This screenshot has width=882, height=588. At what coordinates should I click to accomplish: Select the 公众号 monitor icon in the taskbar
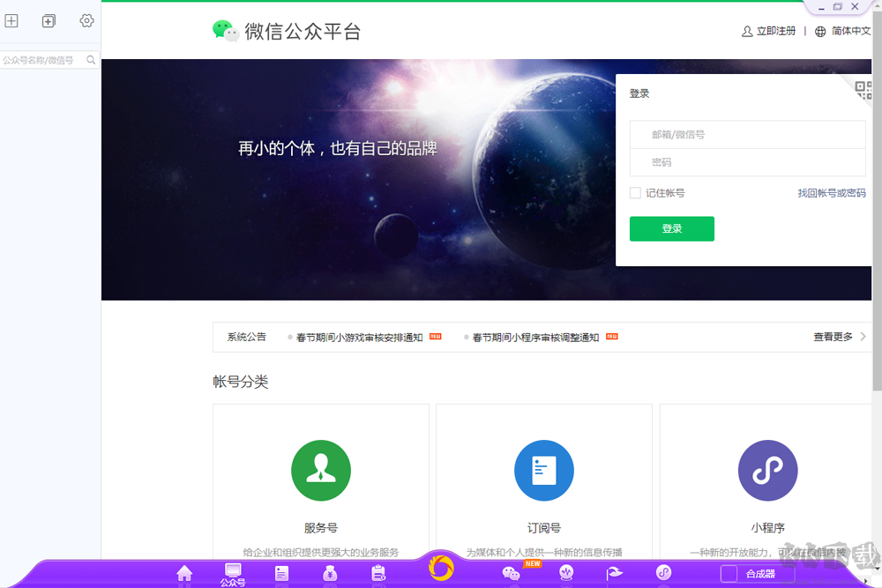(232, 571)
